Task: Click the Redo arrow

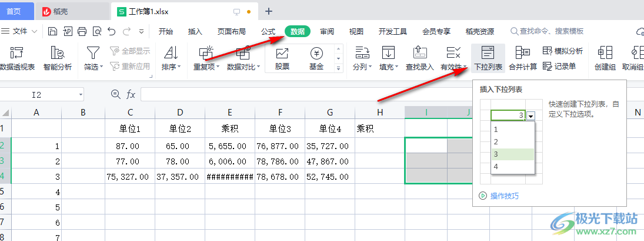Action: (127, 31)
